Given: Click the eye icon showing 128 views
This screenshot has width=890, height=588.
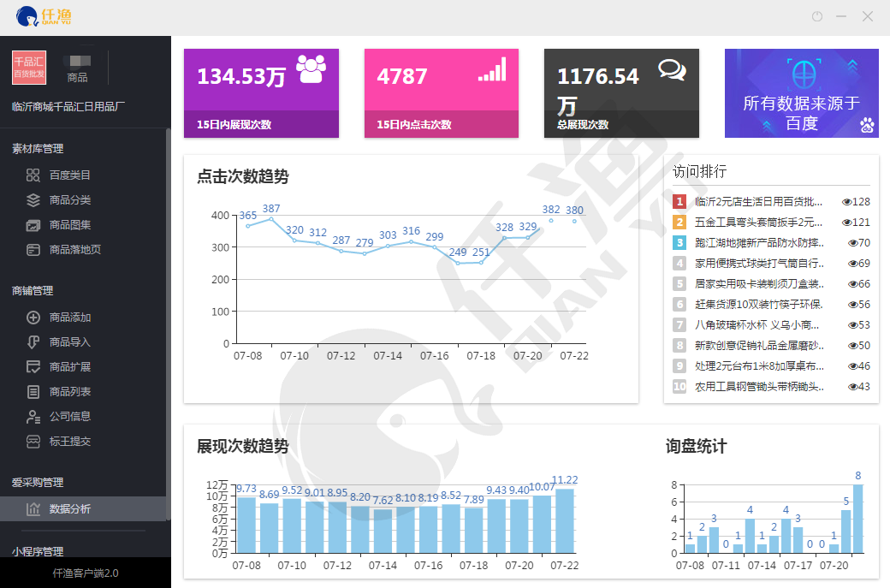Looking at the screenshot, I should coord(846,202).
